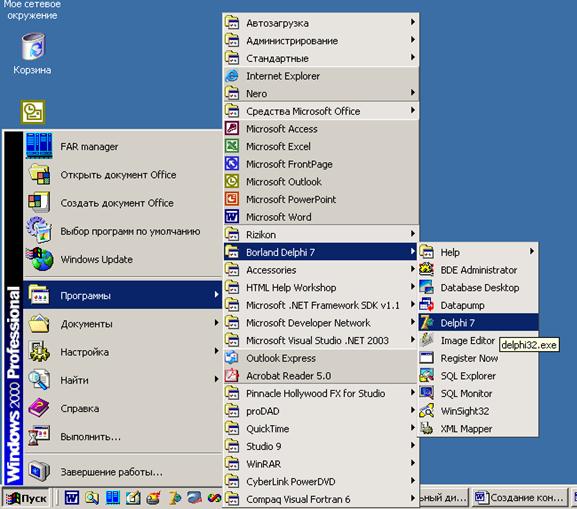
Task: Select Программы in Start menu
Action: 123,295
